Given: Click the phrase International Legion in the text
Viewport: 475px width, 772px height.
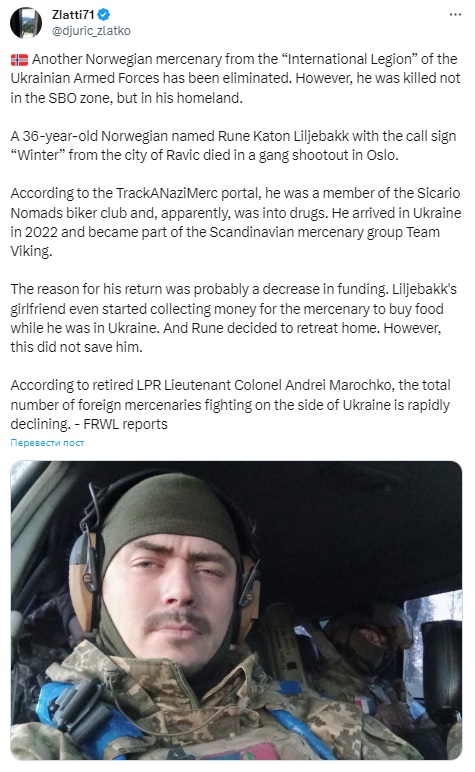Looking at the screenshot, I should [x=349, y=59].
